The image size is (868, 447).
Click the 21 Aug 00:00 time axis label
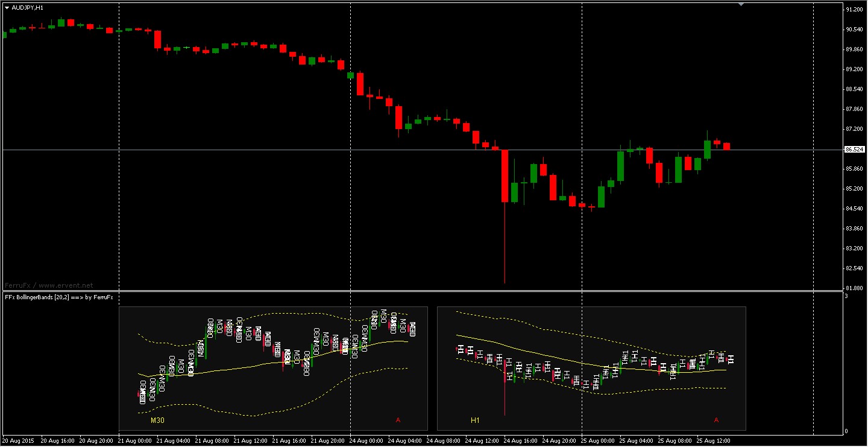coord(134,441)
